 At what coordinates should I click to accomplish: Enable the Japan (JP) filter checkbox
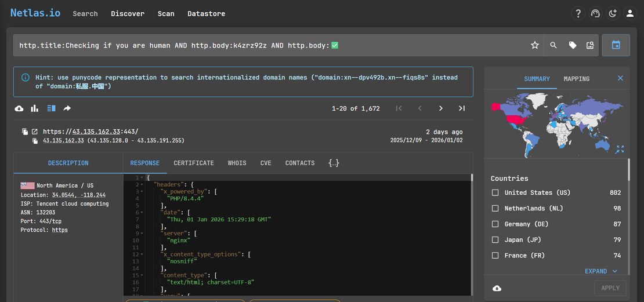495,239
